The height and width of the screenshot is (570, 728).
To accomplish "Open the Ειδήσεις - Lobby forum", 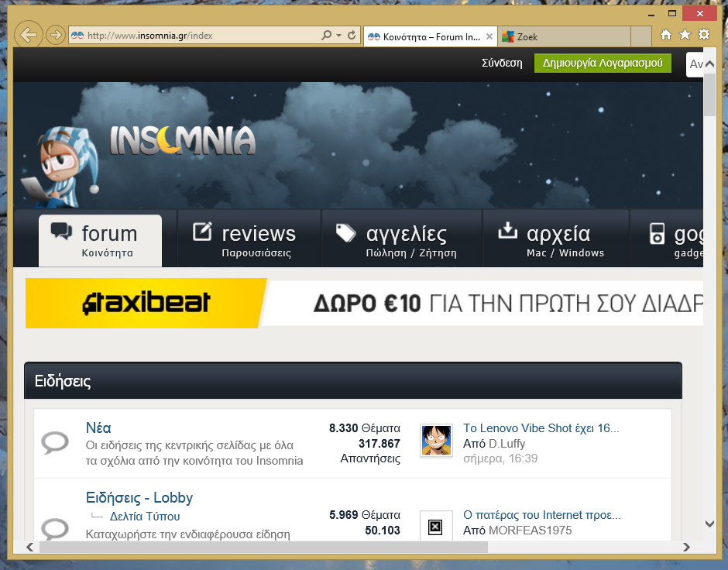I will 139,498.
